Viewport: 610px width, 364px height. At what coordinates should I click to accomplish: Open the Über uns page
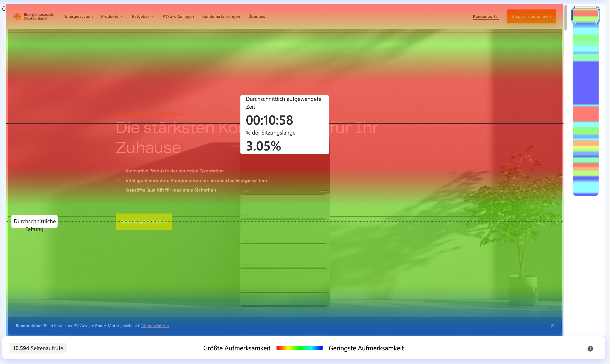tap(257, 16)
